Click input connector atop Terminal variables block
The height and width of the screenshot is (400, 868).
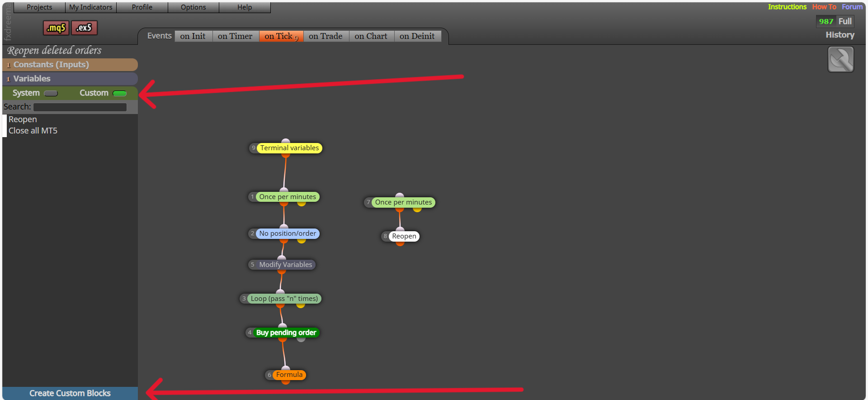click(x=286, y=141)
